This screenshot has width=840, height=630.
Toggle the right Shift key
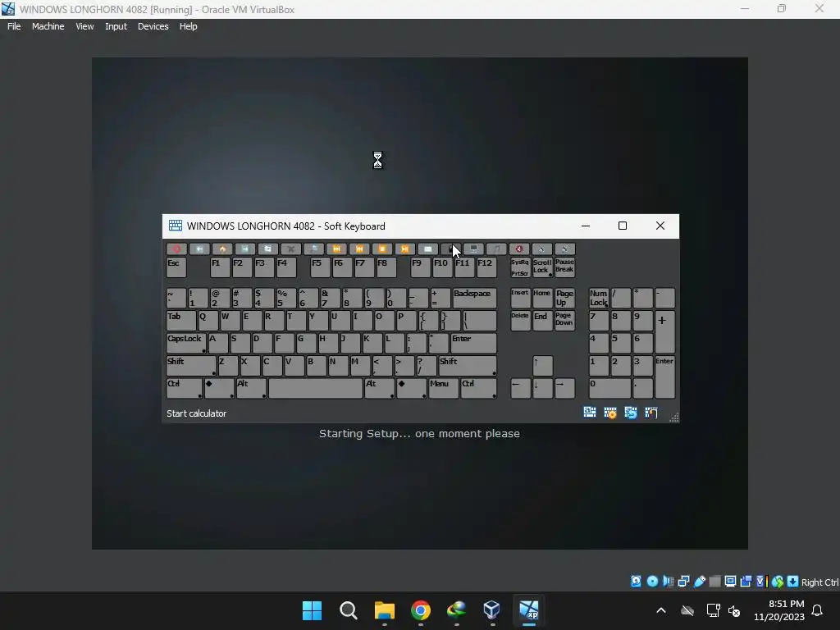pos(468,365)
